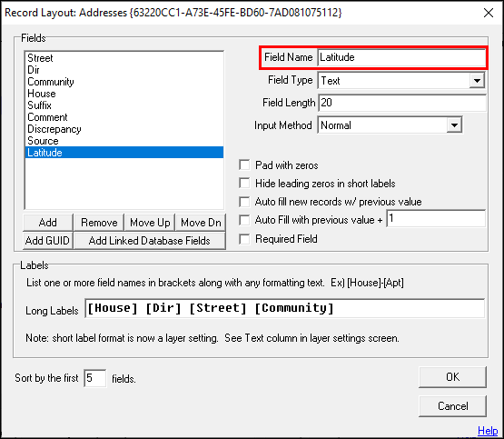504x439 pixels.
Task: Click into the Field Length input
Action: pos(402,103)
